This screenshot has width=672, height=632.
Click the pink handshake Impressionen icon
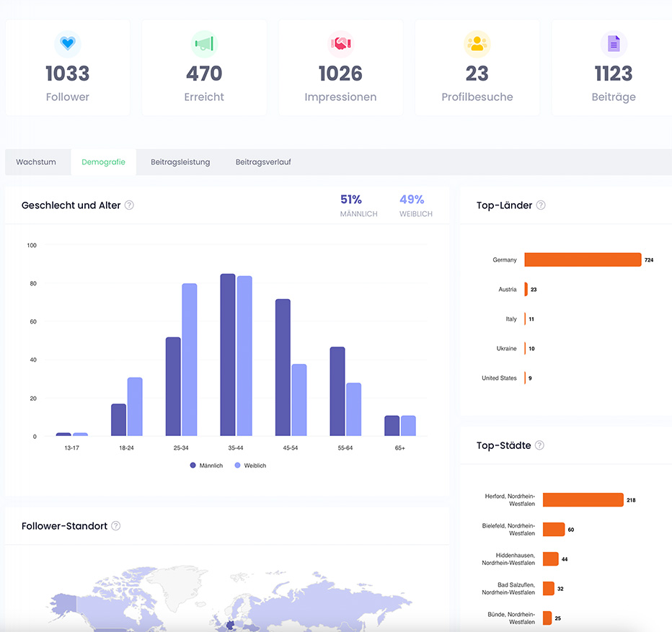341,44
